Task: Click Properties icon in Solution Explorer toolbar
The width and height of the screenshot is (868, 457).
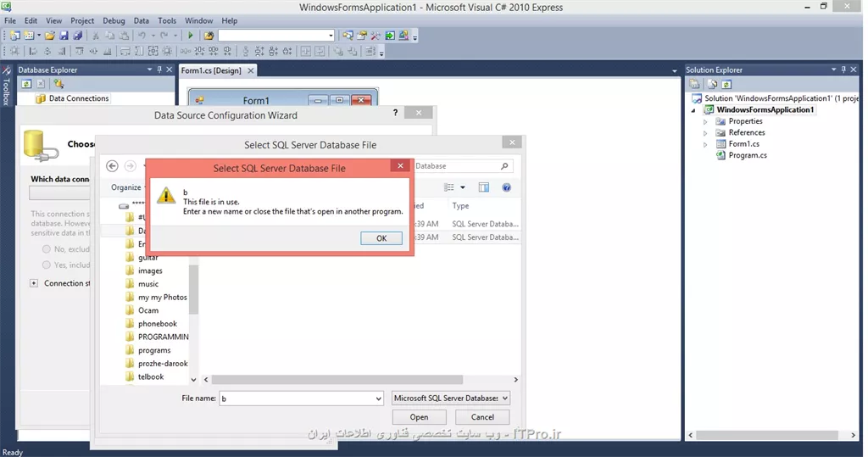Action: 695,84
